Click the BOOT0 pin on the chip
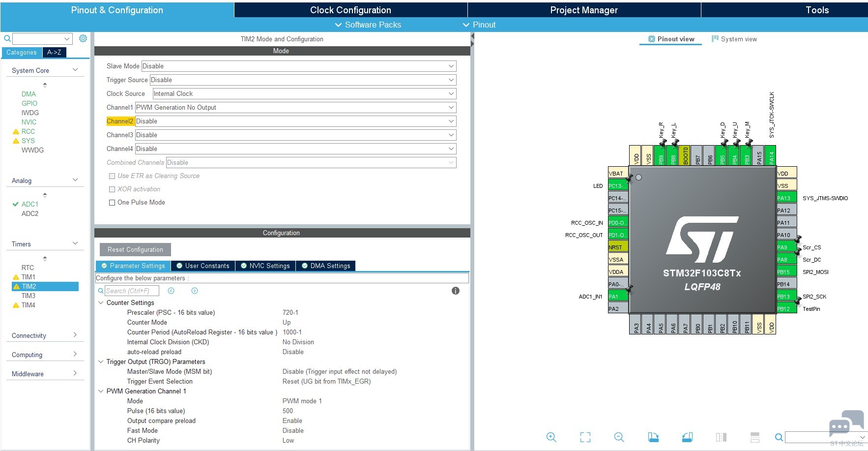This screenshot has height=451, width=868. pos(685,155)
